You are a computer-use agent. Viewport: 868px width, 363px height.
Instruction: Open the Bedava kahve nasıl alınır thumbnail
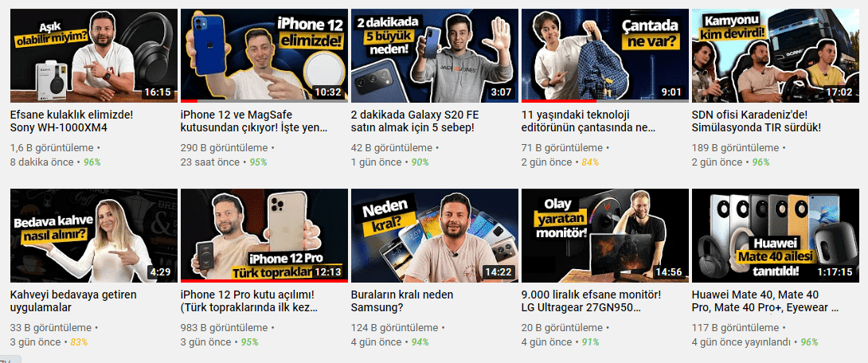point(93,236)
